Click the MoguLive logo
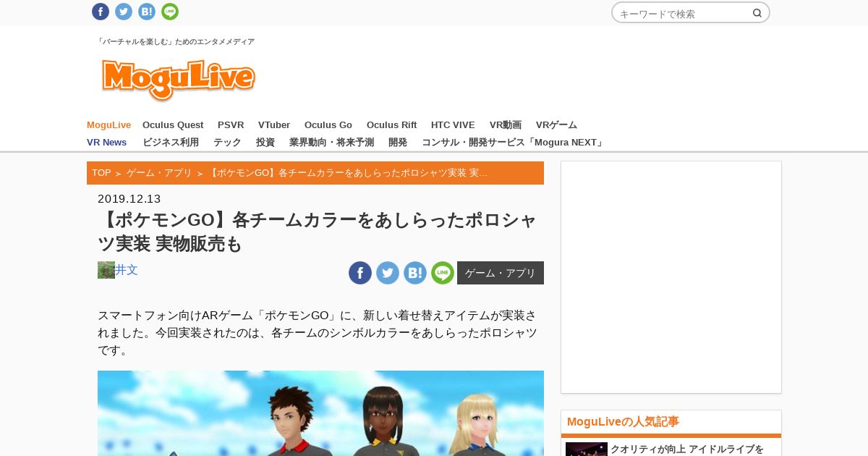Screen dimensions: 868x456 coord(179,80)
